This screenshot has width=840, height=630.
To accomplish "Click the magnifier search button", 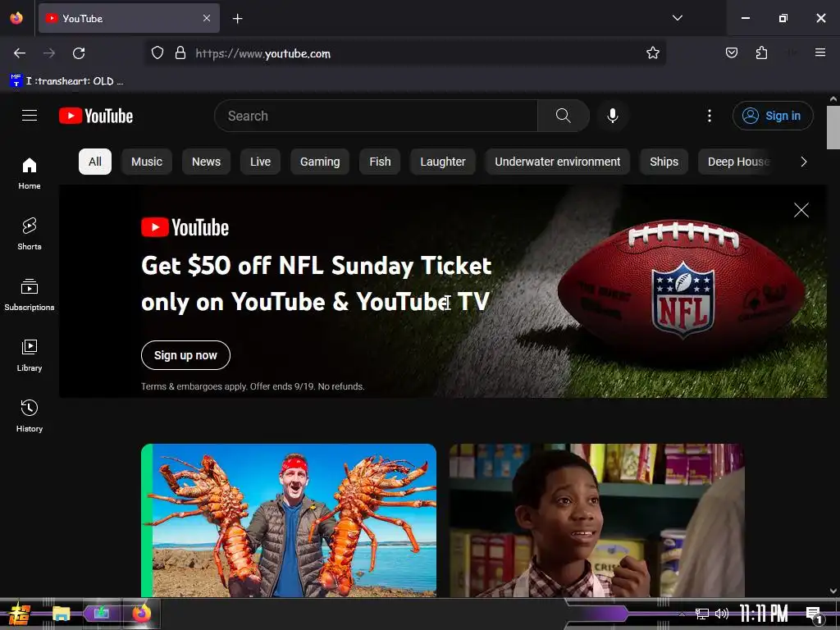I will [563, 116].
